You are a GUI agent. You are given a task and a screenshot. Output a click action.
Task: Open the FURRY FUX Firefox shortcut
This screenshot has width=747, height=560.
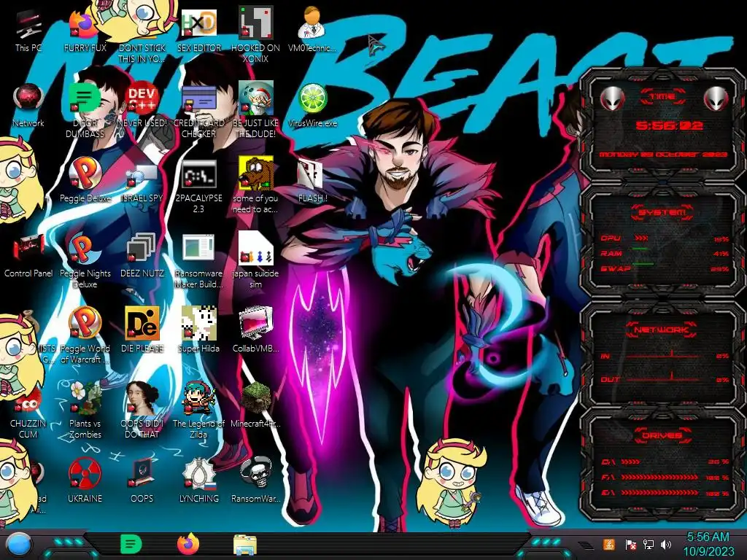(85, 32)
